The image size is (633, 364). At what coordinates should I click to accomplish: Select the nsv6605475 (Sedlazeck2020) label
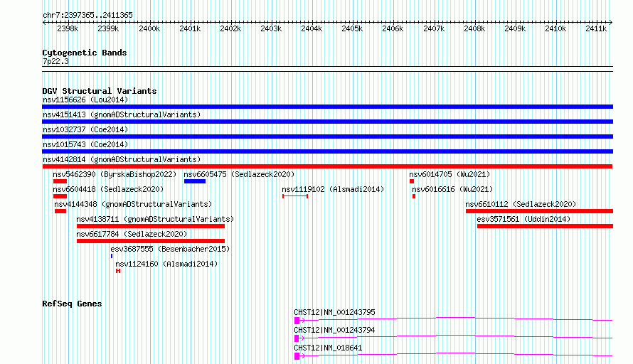(x=239, y=174)
